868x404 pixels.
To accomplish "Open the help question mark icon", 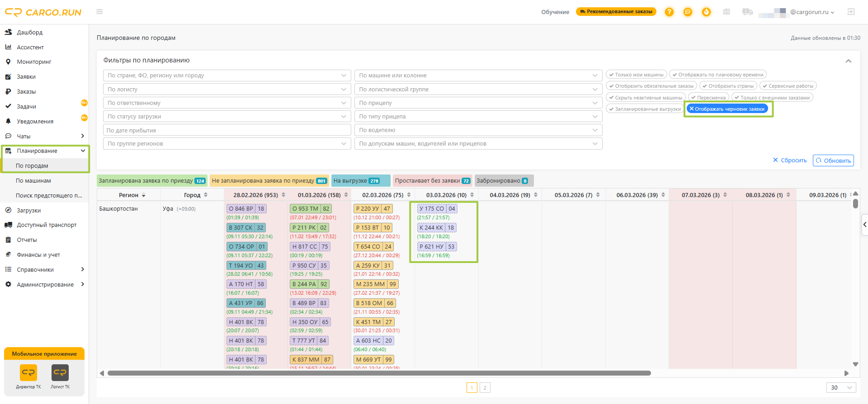I will 669,12.
